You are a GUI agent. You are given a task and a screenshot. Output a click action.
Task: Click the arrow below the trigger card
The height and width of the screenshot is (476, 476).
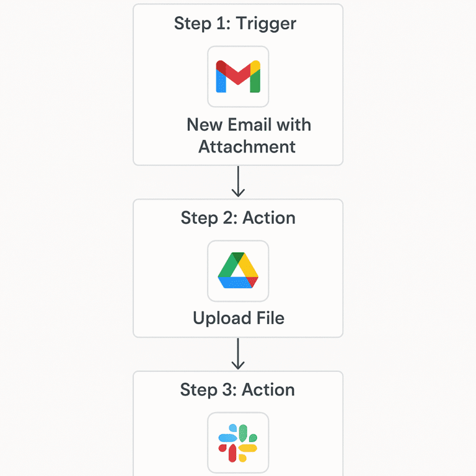(238, 182)
